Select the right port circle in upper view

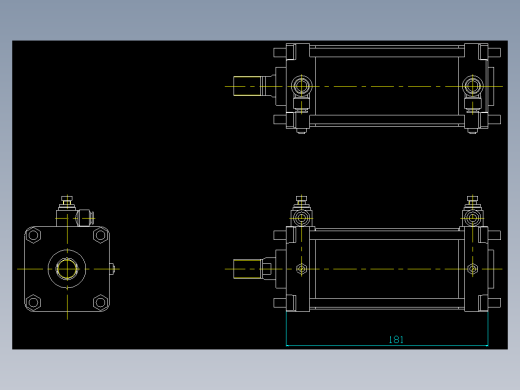[472, 86]
